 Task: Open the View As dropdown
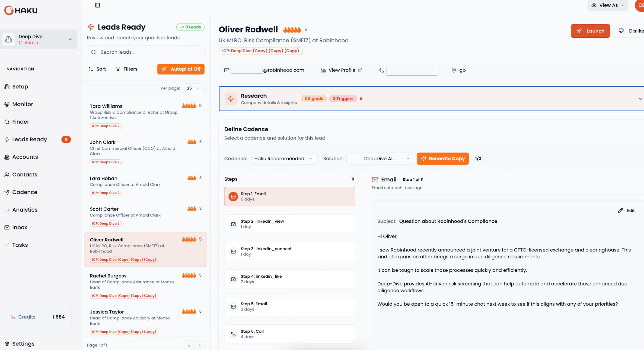point(608,5)
